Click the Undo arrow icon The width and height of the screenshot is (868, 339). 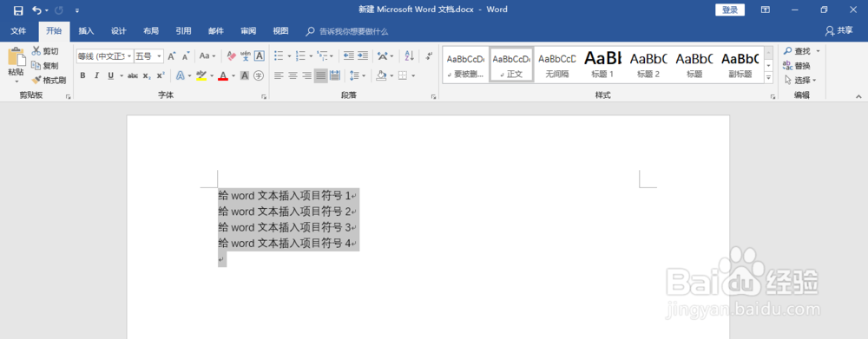[x=37, y=10]
